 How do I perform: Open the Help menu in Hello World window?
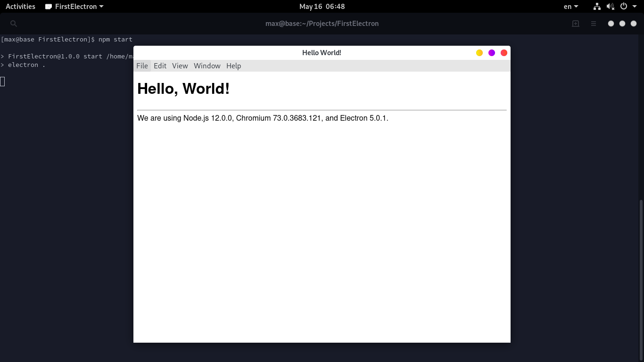point(233,66)
